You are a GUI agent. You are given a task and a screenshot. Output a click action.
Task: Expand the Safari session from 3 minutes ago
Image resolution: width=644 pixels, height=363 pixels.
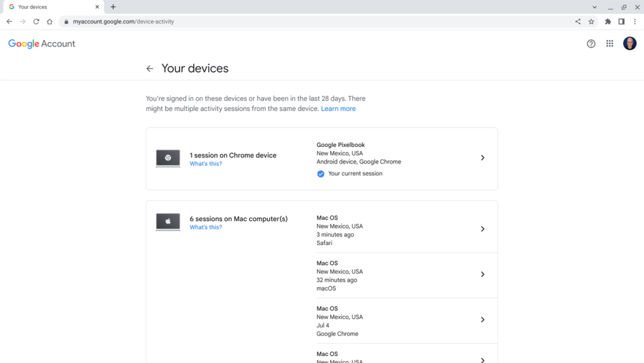[x=483, y=229]
